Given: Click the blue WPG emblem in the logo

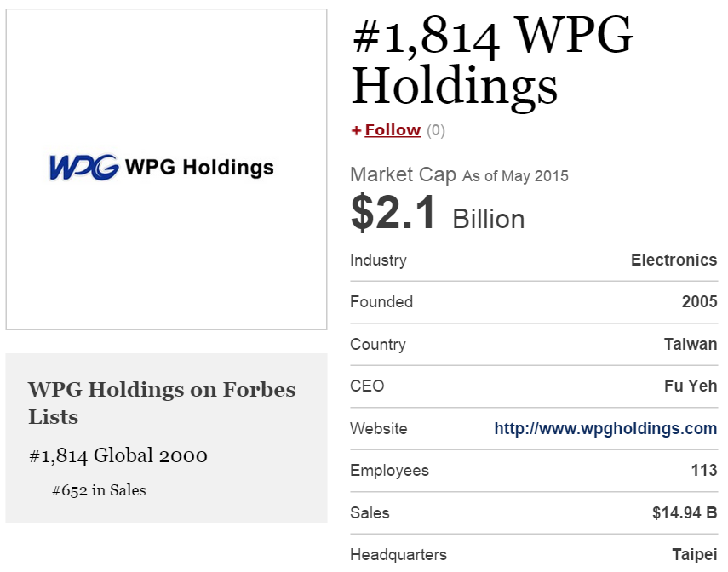Looking at the screenshot, I should 83,168.
